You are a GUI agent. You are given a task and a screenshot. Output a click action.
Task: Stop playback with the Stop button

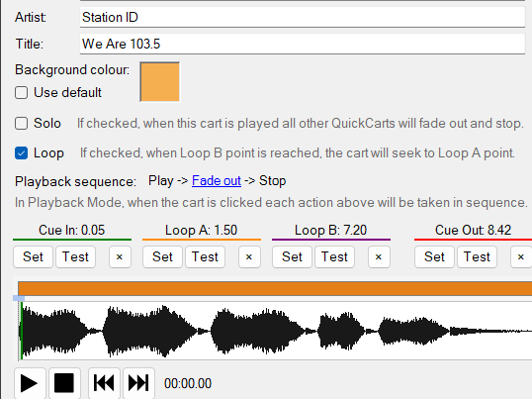pyautogui.click(x=64, y=383)
